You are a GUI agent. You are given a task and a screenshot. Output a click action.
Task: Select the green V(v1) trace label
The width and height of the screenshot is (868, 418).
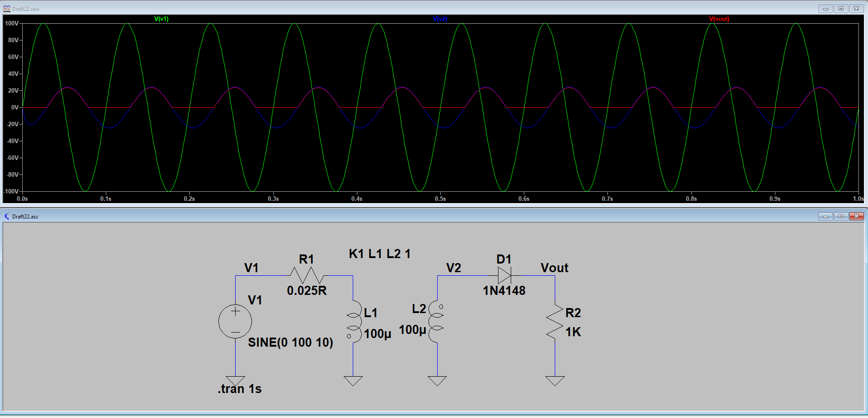coord(161,19)
